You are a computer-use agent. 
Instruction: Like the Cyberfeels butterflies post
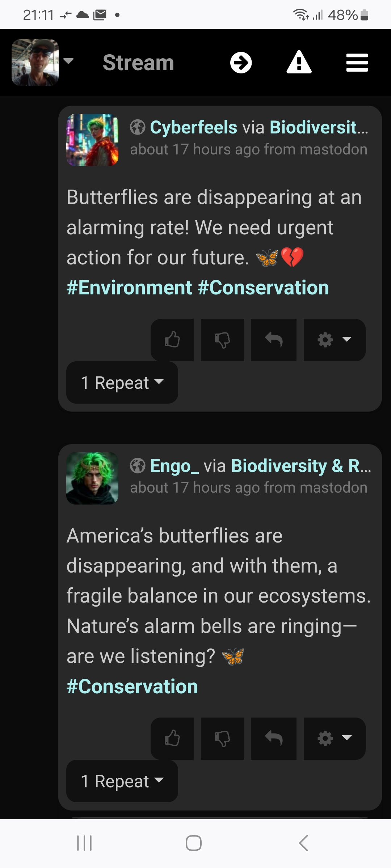click(172, 340)
